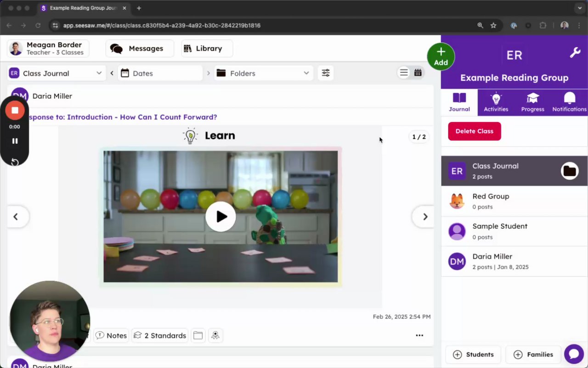
Task: Click the ER class avatar in the sidebar header
Action: click(514, 56)
